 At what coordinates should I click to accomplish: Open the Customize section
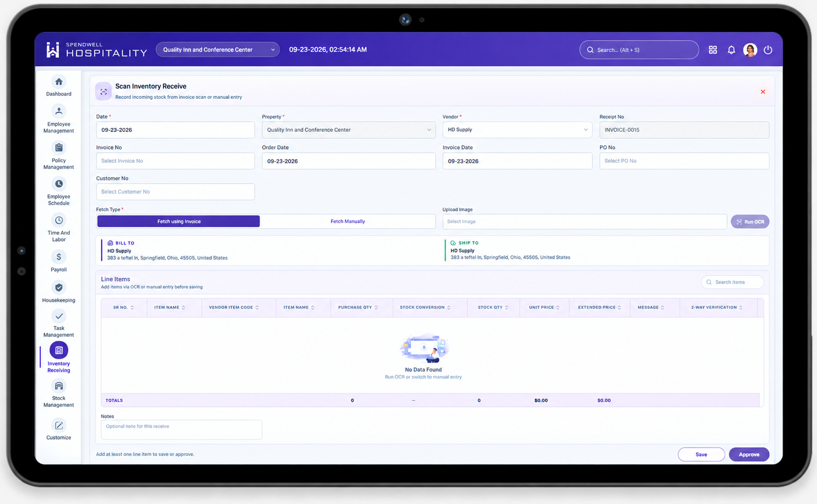point(59,429)
